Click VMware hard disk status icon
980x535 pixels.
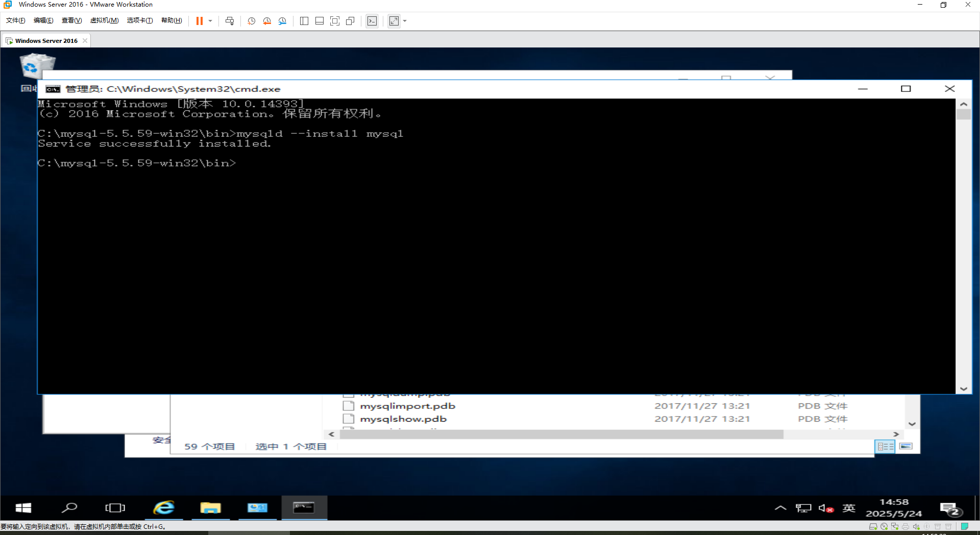pos(873,526)
